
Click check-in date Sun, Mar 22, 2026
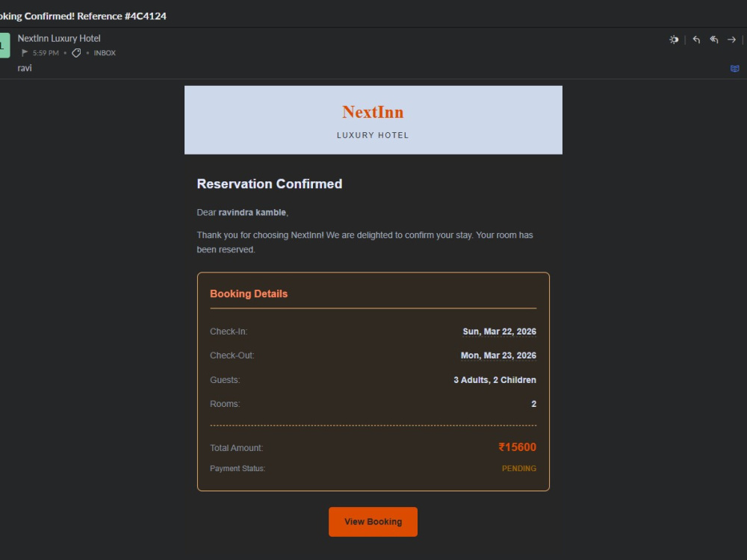coord(499,332)
